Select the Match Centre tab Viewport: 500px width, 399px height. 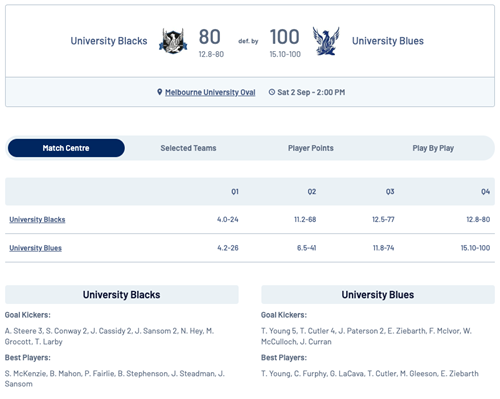click(x=66, y=148)
